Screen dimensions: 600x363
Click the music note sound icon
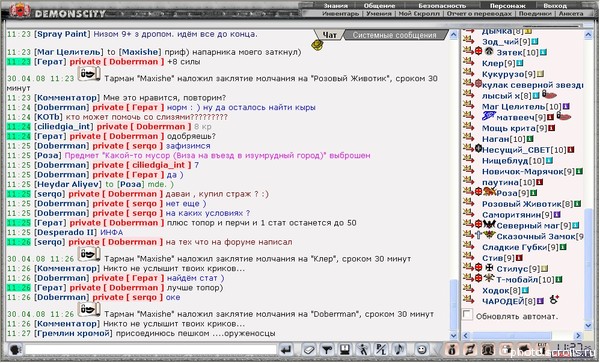point(399,350)
